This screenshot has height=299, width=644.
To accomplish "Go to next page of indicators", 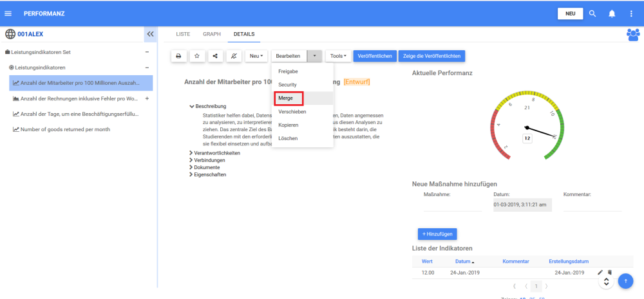I will click(546, 286).
